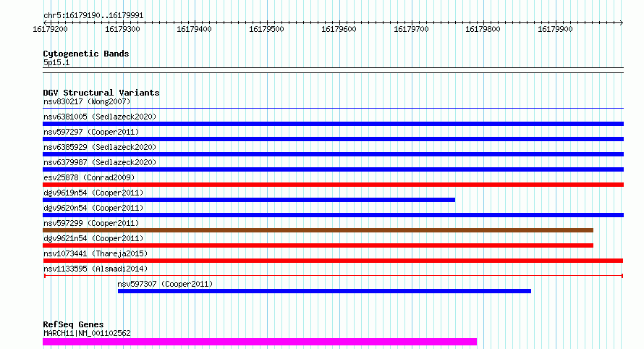Click the nsv1133595 (Alsmadi2014) label

pos(96,269)
